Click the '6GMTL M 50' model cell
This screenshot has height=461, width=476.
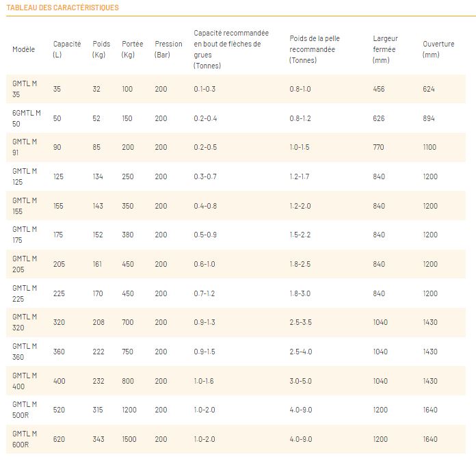coord(27,118)
